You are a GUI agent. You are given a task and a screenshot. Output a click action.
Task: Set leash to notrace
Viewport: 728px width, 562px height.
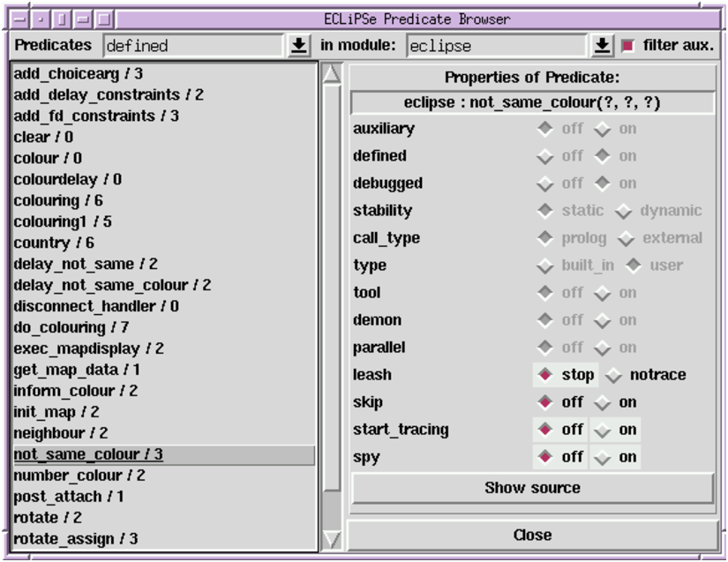coord(615,375)
